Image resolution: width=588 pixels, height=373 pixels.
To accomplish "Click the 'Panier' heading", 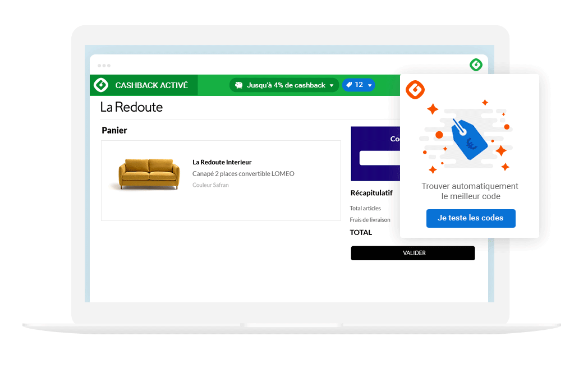I will [114, 131].
